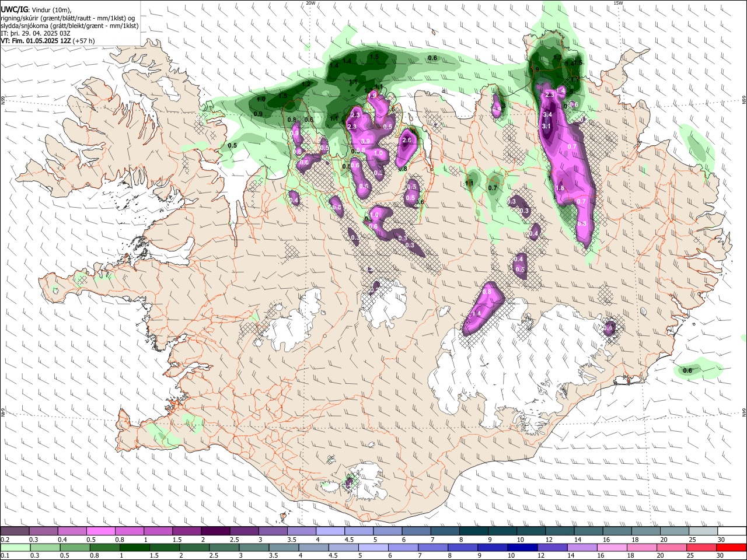The width and height of the screenshot is (747, 560).
Task: Click the '2.6' snowfall value label
Action: (407, 140)
